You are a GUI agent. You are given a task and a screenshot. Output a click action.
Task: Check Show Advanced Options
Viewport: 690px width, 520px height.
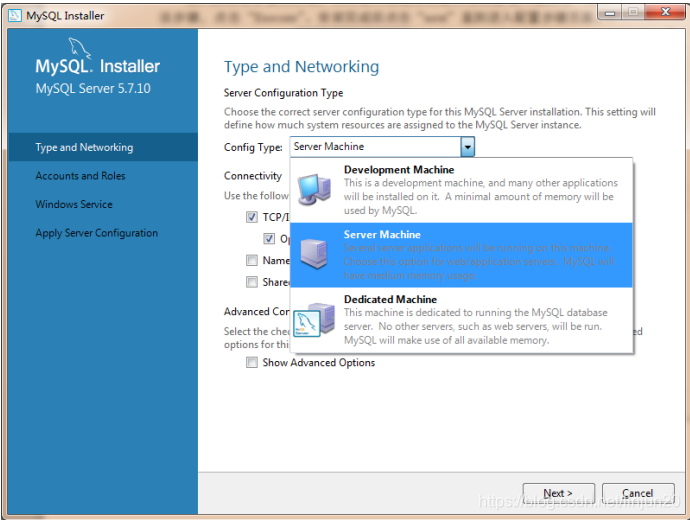(252, 362)
